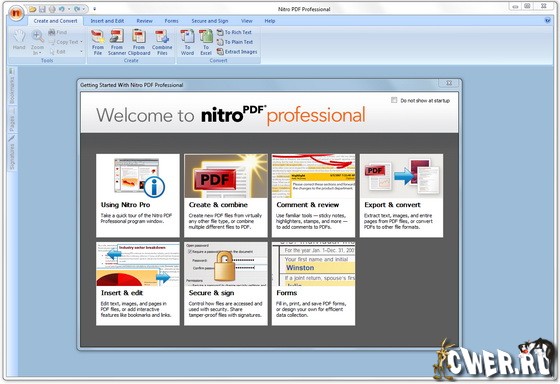Open the Customize Quick Access Toolbar dropdown
560x384 pixels.
tap(95, 9)
